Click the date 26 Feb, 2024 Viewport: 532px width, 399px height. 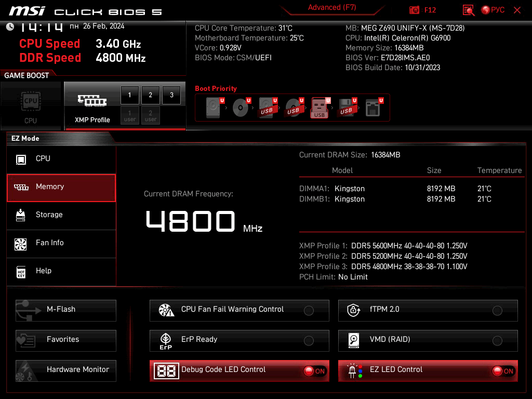click(x=104, y=26)
